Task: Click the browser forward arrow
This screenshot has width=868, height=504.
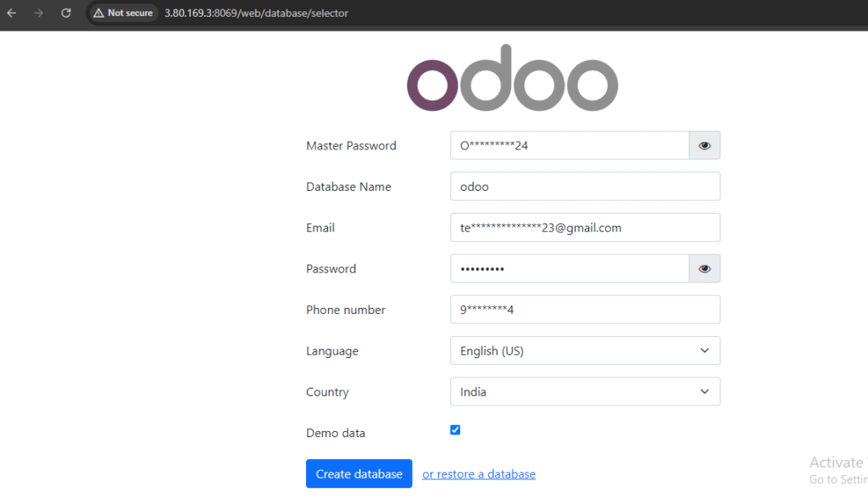Action: pyautogui.click(x=38, y=13)
